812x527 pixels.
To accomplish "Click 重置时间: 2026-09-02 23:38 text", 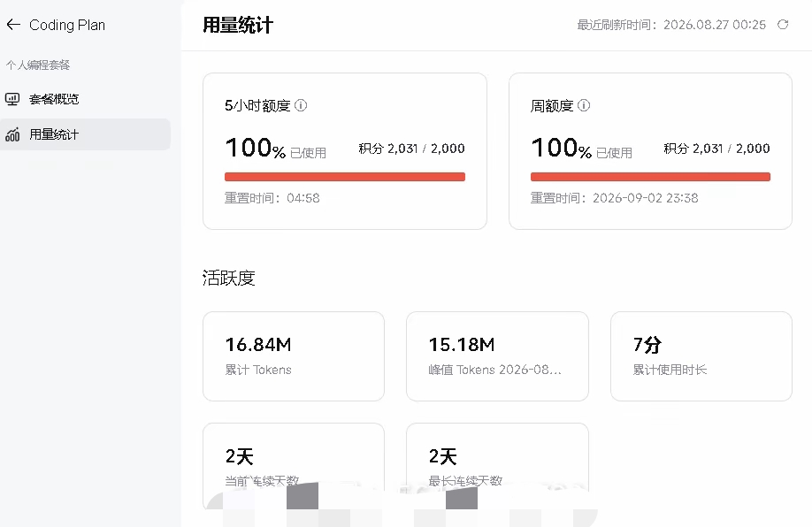I will click(614, 198).
